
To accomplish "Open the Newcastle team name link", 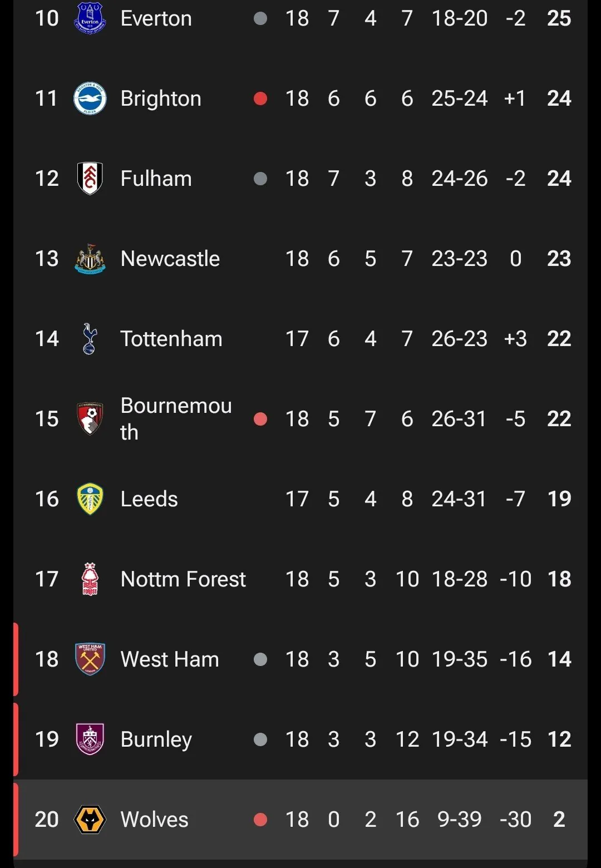I will [170, 259].
